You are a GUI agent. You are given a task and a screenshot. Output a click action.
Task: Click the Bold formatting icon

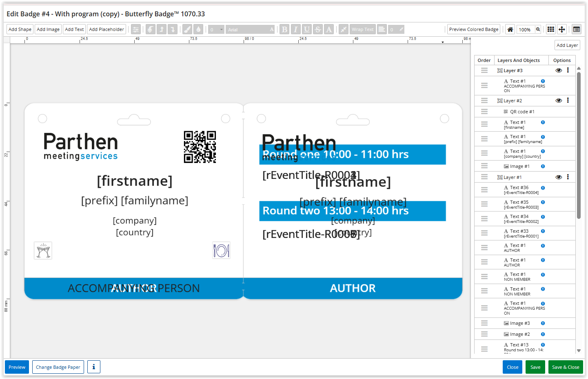point(284,29)
